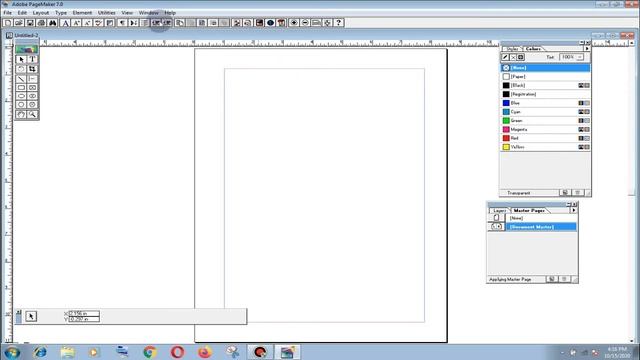This screenshot has height=360, width=640.
Task: Select the Ellipse tool
Action: click(21, 96)
